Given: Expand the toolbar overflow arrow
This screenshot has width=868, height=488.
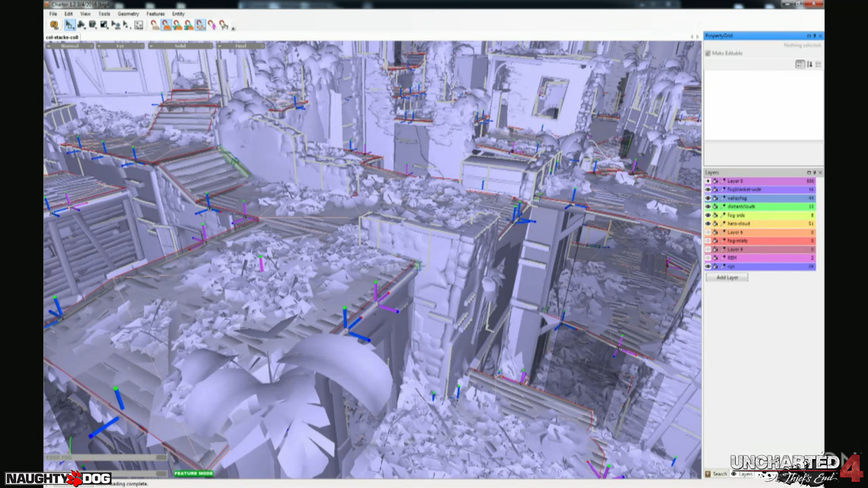Looking at the screenshot, I should tap(234, 27).
